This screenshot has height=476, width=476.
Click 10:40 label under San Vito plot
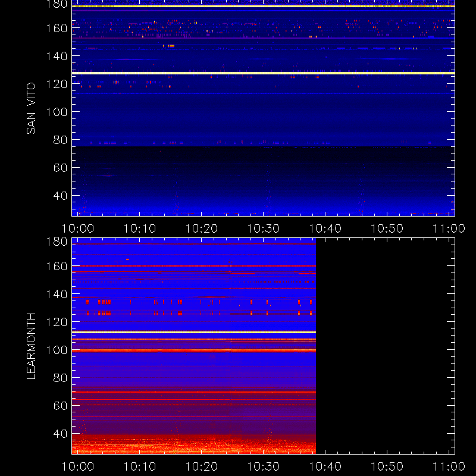[x=325, y=228]
